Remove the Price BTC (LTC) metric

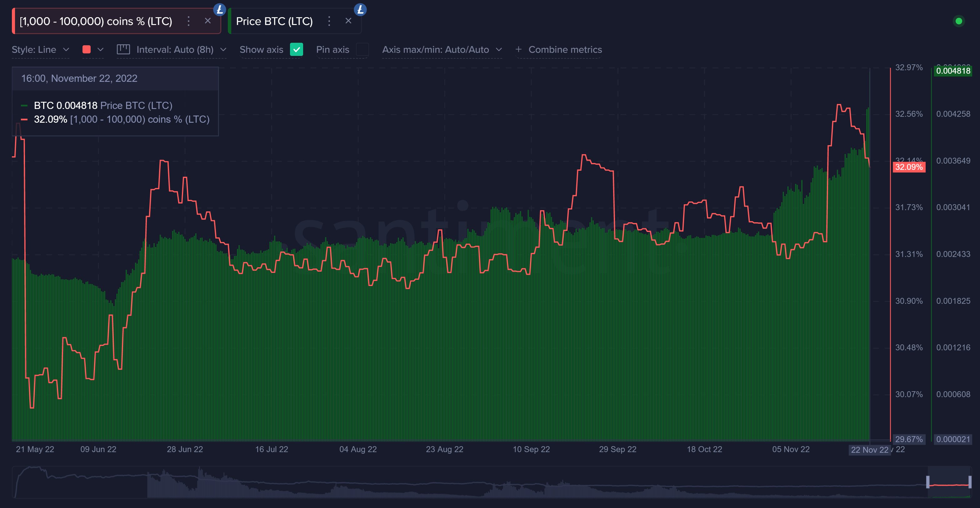[348, 21]
